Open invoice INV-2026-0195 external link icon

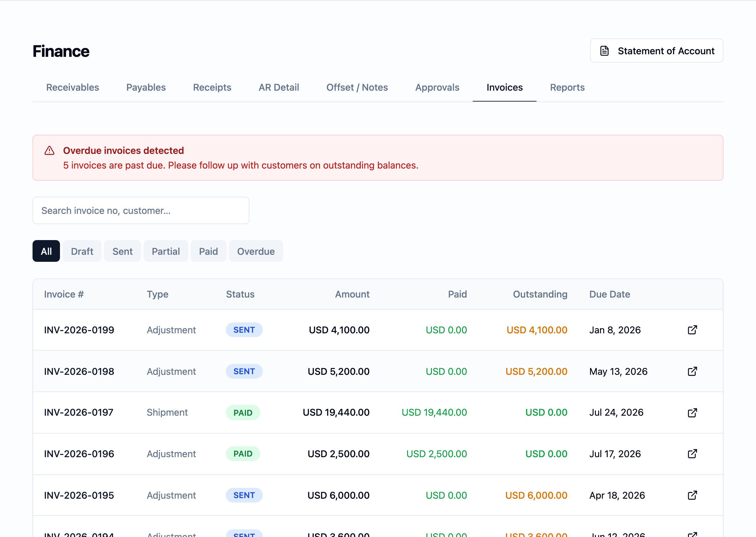click(x=692, y=495)
